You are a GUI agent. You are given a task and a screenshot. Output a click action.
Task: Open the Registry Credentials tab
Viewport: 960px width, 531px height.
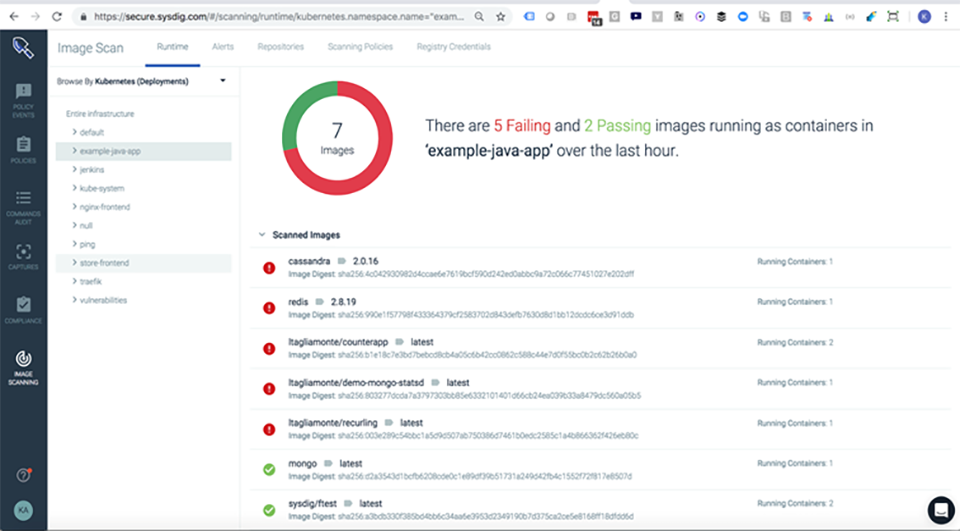453,47
